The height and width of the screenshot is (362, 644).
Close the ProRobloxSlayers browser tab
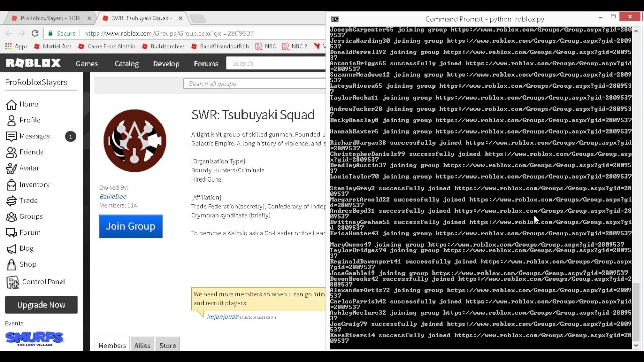pyautogui.click(x=89, y=18)
